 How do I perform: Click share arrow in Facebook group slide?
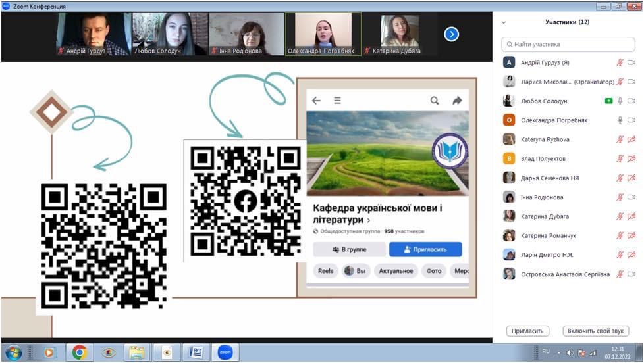[457, 101]
